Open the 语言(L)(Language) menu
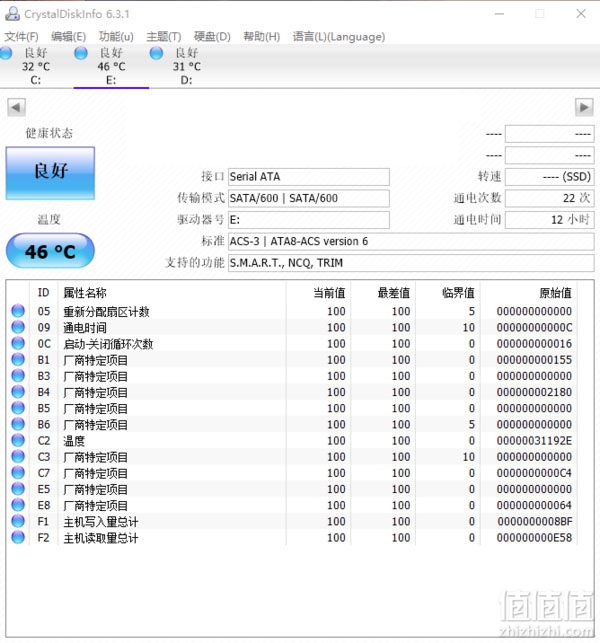Viewport: 600px width, 643px height. click(x=339, y=37)
